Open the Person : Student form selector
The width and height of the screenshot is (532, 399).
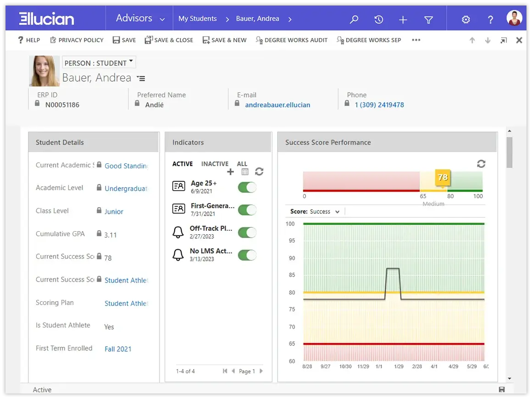coord(99,62)
